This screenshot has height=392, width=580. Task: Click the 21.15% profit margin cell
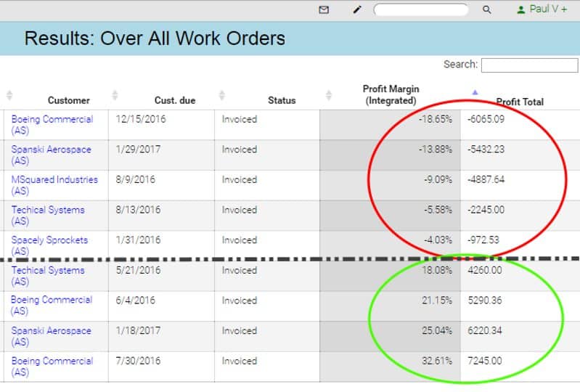[390, 306]
